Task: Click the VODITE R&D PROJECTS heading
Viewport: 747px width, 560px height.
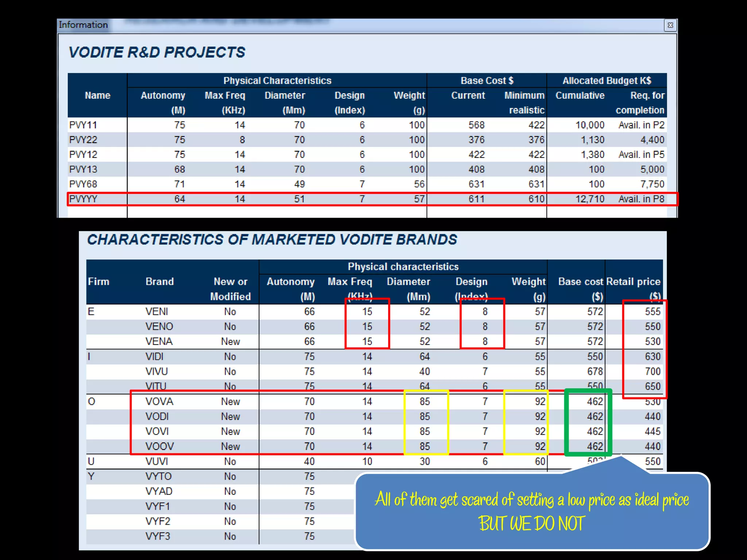Action: [157, 52]
